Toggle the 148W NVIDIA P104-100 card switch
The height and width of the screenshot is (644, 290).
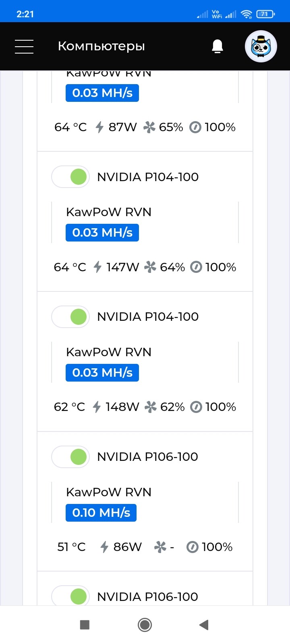coord(71,317)
